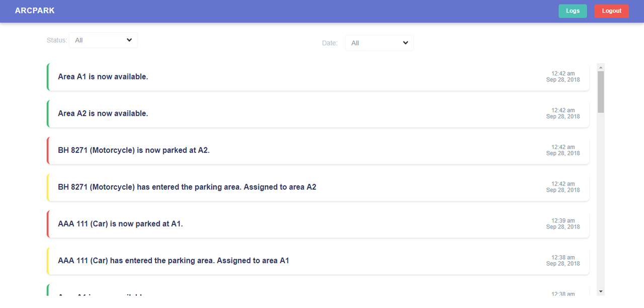644x308 pixels.
Task: Click the 12:38 am timestamp on AAA 111 entered row
Action: [x=563, y=257]
